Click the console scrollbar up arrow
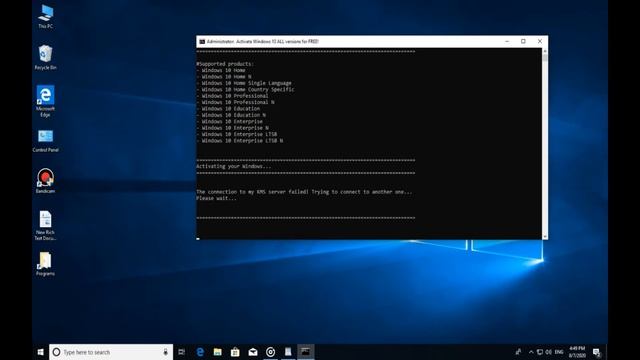This screenshot has width=640, height=360. [545, 51]
